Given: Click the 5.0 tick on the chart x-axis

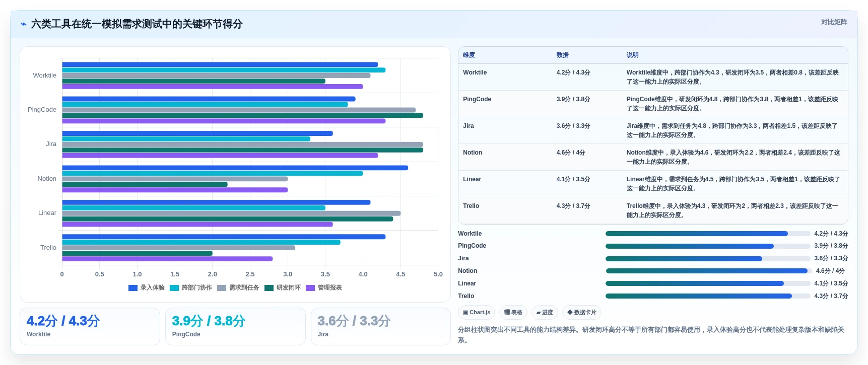Looking at the screenshot, I should point(438,274).
